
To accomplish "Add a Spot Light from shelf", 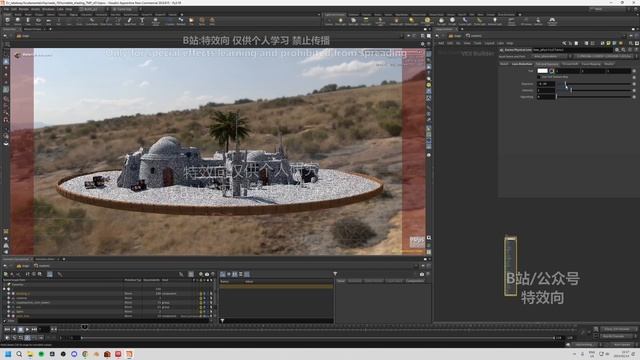I will point(353,21).
